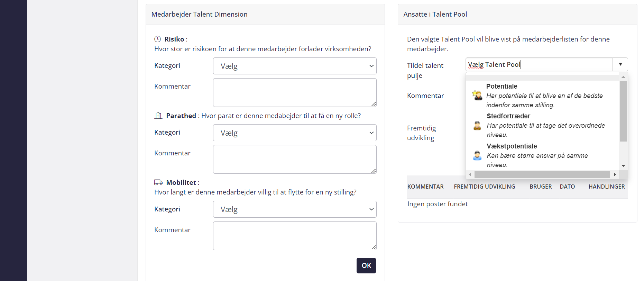Select the Stedfortræder talent pool option
The width and height of the screenshot is (644, 281).
tap(543, 125)
